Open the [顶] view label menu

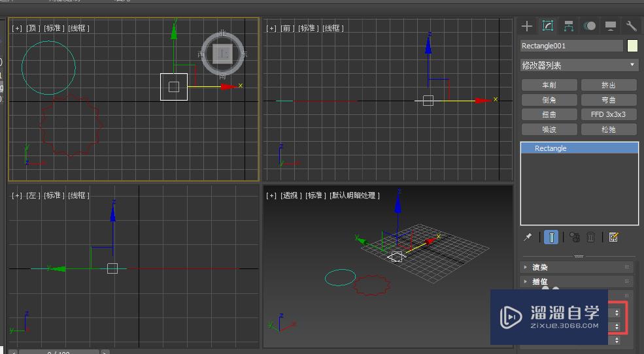[33, 28]
